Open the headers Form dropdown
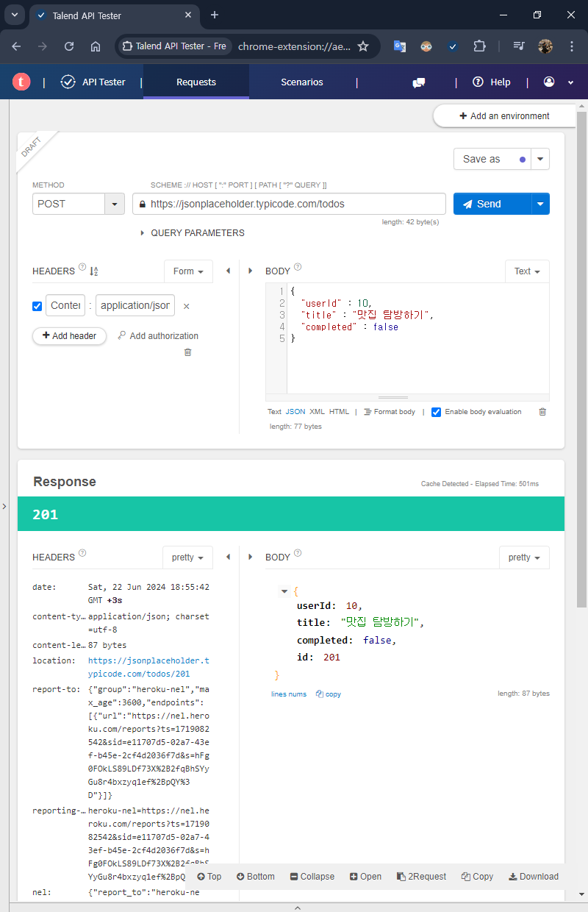Image resolution: width=588 pixels, height=912 pixels. click(x=188, y=271)
